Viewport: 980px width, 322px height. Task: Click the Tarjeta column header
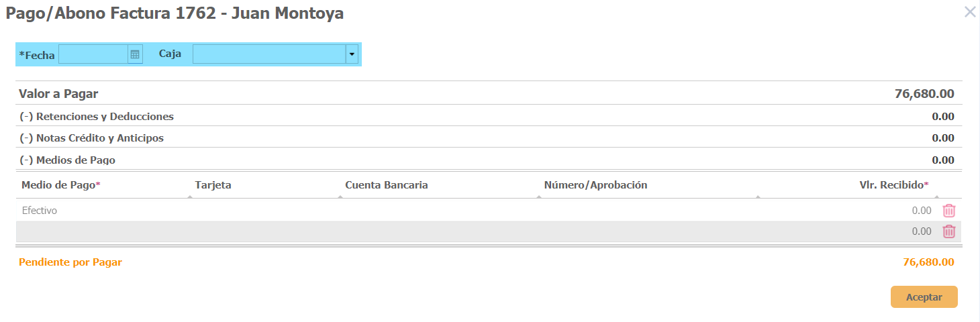pos(213,185)
